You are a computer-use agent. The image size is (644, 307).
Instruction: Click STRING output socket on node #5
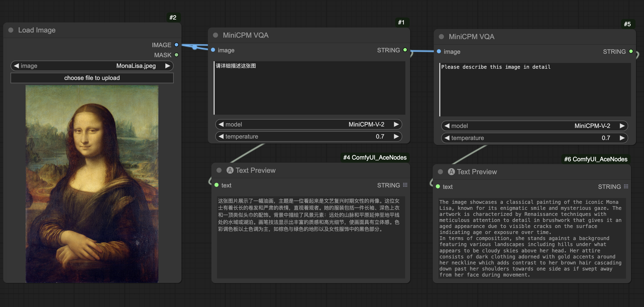[631, 51]
